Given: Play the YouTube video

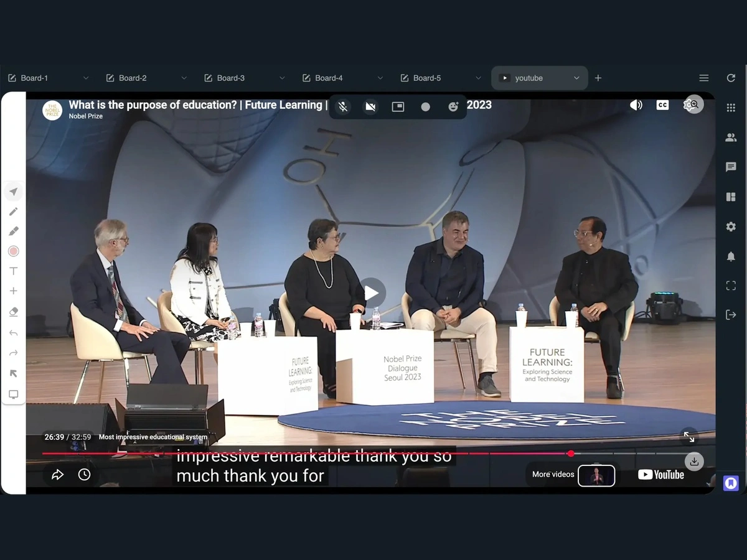Looking at the screenshot, I should pos(372,293).
